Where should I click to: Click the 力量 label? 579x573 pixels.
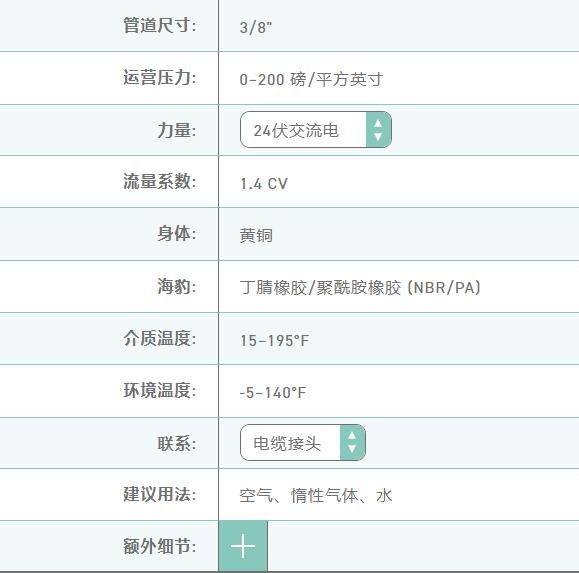(177, 130)
